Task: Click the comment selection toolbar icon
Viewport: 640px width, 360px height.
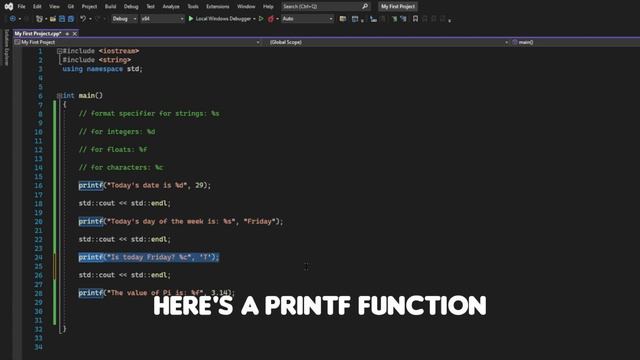Action: coord(394,19)
